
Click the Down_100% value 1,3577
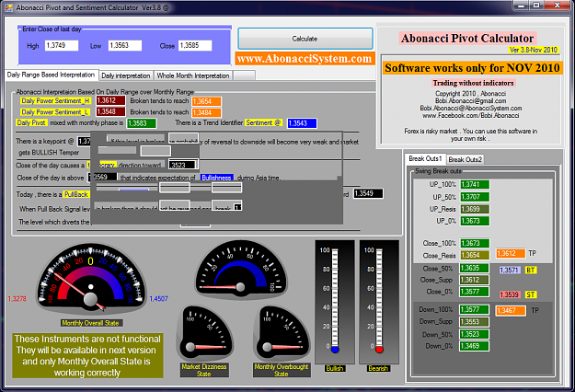pos(475,309)
